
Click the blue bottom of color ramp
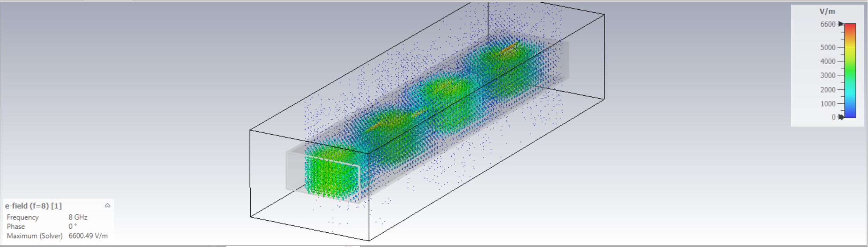[x=850, y=113]
